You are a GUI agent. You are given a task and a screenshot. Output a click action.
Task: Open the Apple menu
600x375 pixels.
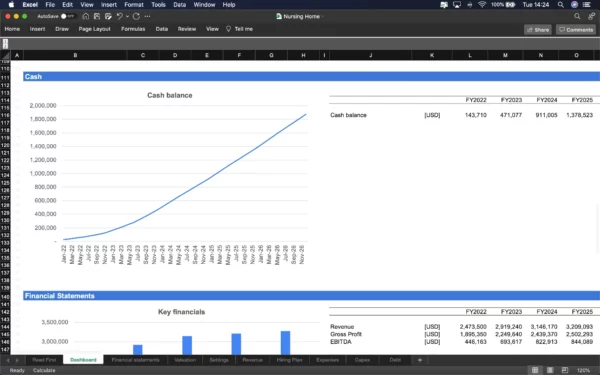click(11, 5)
